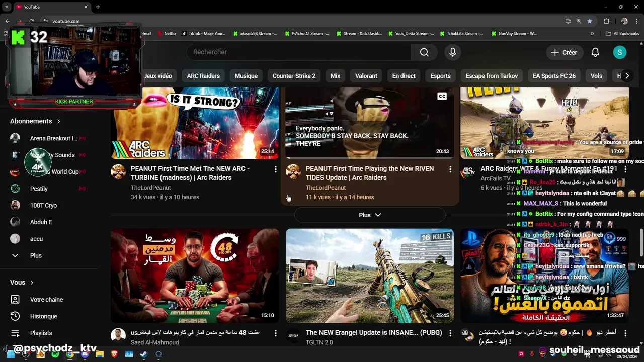Screen dimensions: 644x362
Task: Select the ARC Raiders filter chip
Action: pos(203,76)
